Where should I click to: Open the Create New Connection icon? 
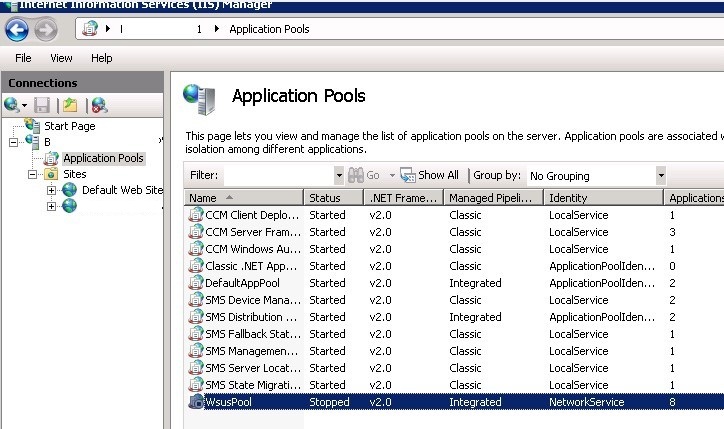pyautogui.click(x=12, y=105)
